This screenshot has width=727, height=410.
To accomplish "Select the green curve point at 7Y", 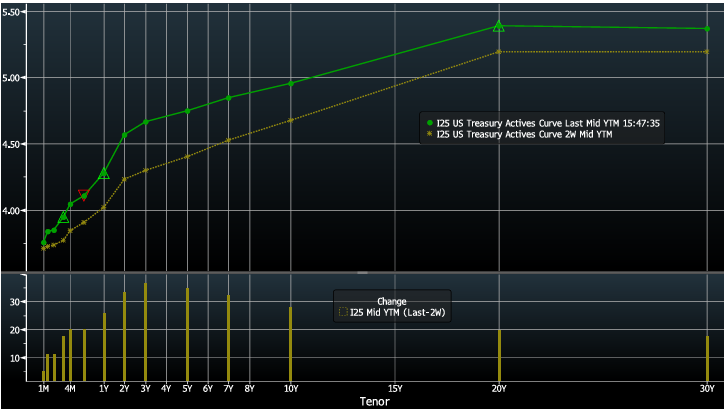I will pyautogui.click(x=229, y=98).
